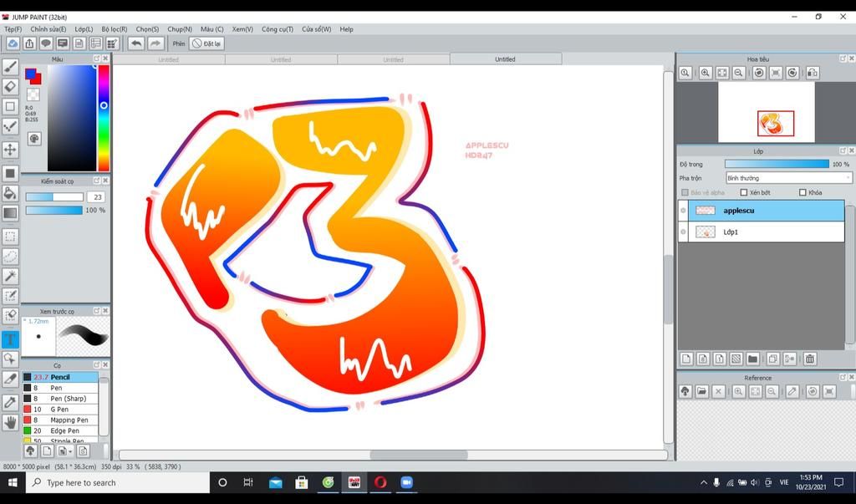
Task: Select the Hand pan tool
Action: pos(10,422)
